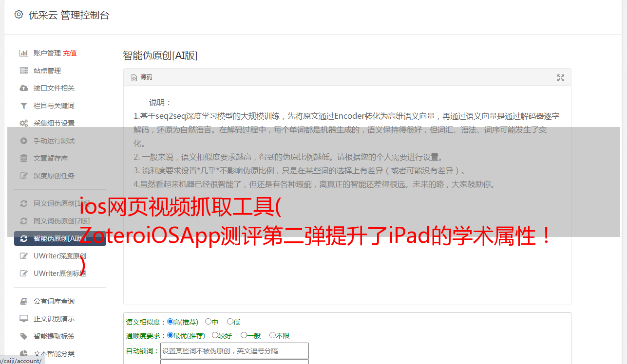The image size is (627, 364).
Task: Open 智能伪原创[AI版] sidebar item
Action: 60,238
